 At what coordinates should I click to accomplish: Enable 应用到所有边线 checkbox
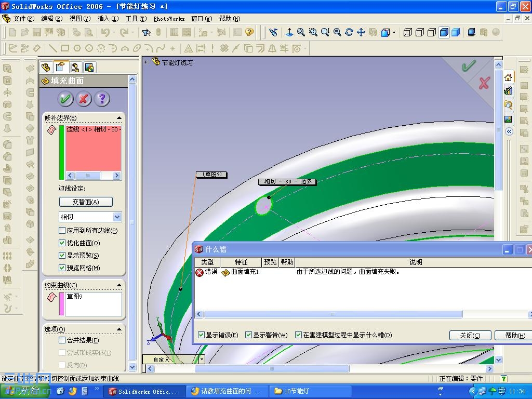point(62,230)
